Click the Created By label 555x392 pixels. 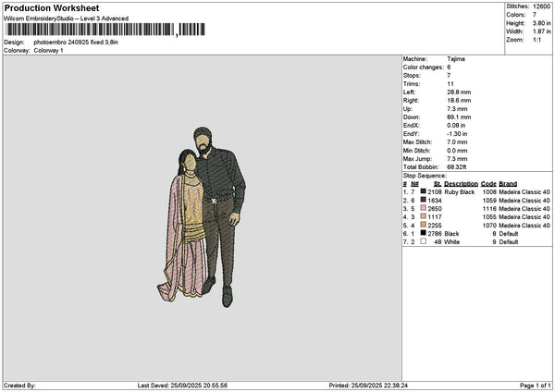point(19,386)
